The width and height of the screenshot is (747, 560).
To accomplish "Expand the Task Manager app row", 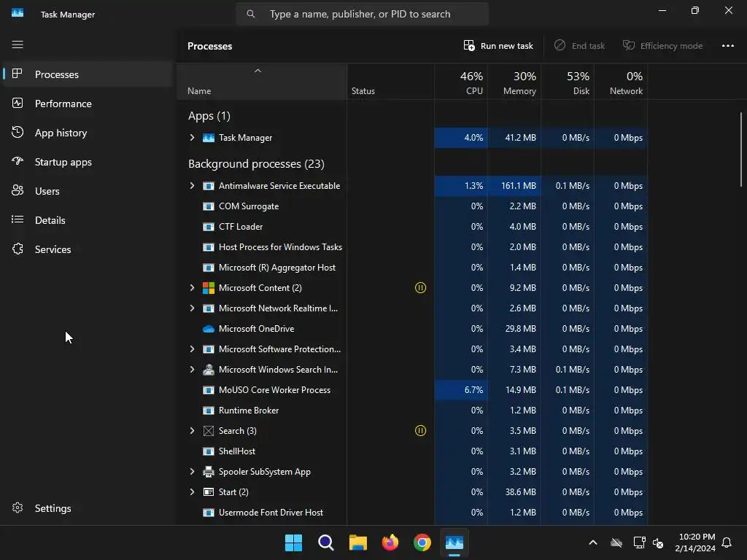I will (x=192, y=138).
